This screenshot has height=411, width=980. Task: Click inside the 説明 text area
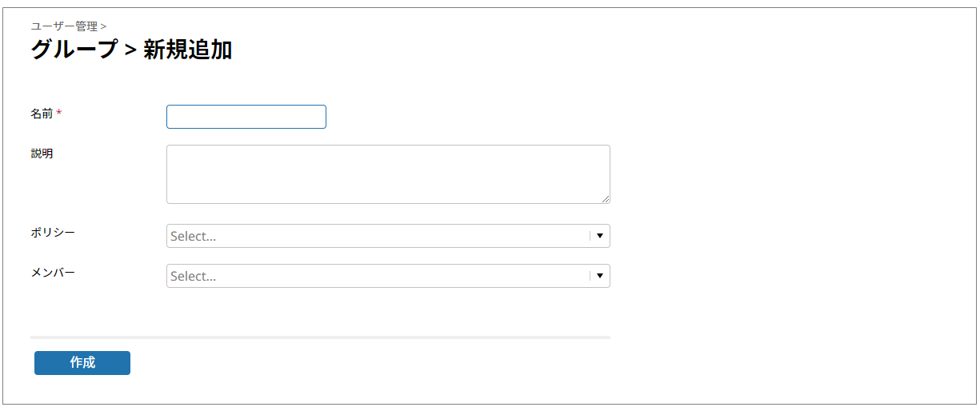point(388,174)
